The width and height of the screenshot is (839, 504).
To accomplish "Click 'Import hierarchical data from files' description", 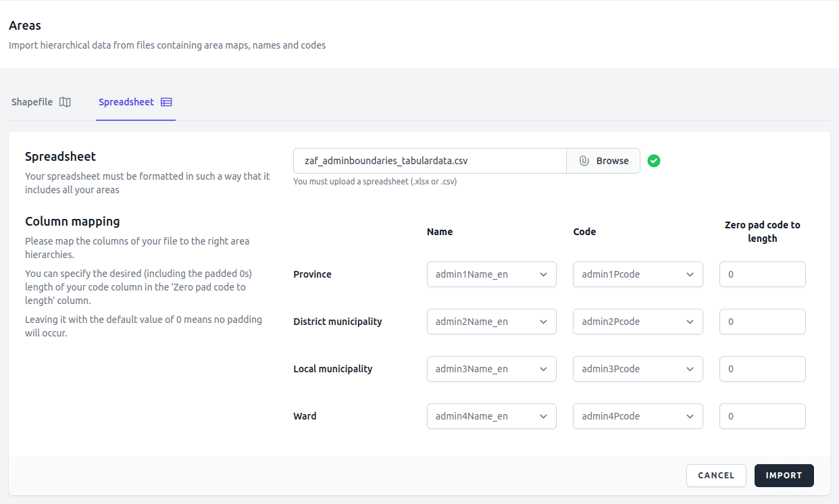I will (168, 45).
